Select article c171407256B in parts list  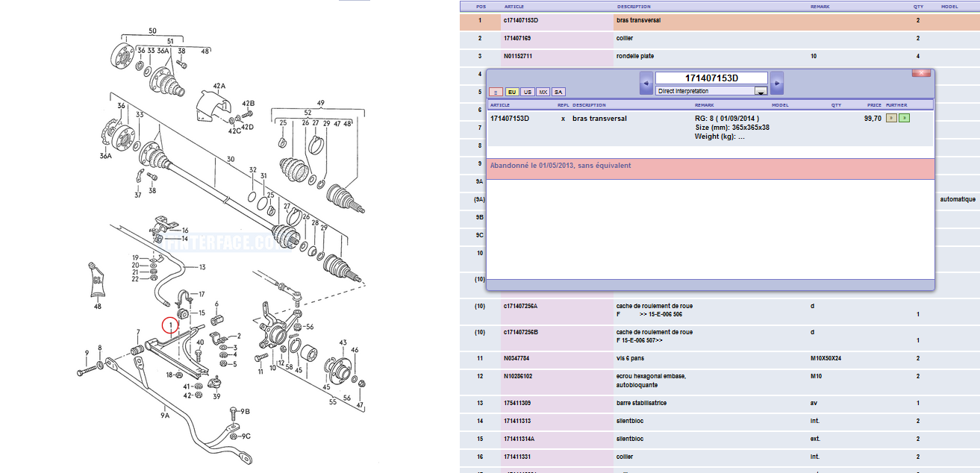pos(521,332)
